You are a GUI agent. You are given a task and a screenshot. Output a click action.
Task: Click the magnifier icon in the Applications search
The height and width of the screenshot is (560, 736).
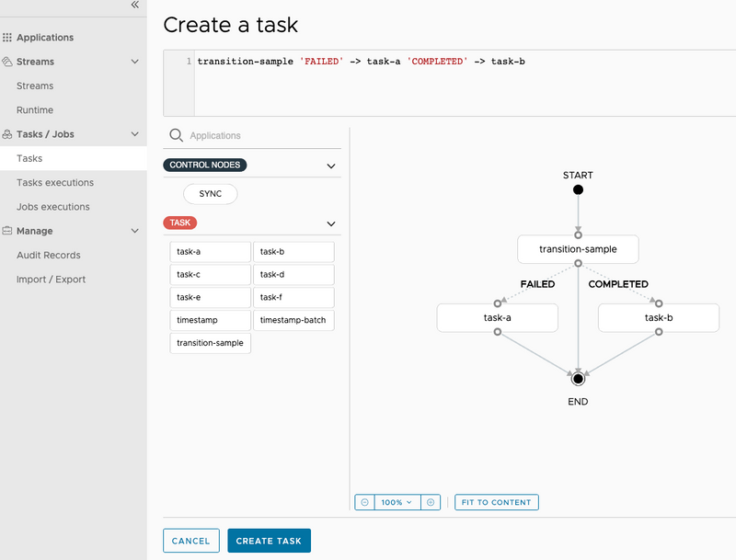176,134
